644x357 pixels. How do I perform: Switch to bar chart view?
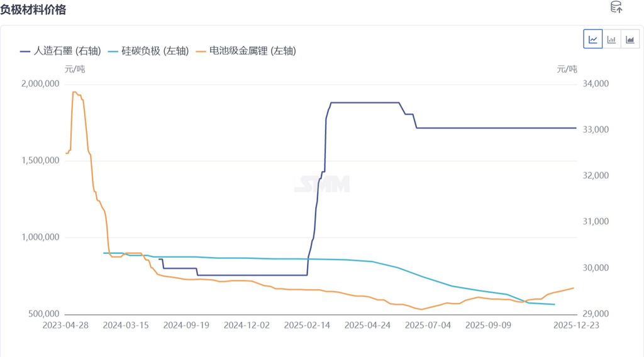point(611,39)
